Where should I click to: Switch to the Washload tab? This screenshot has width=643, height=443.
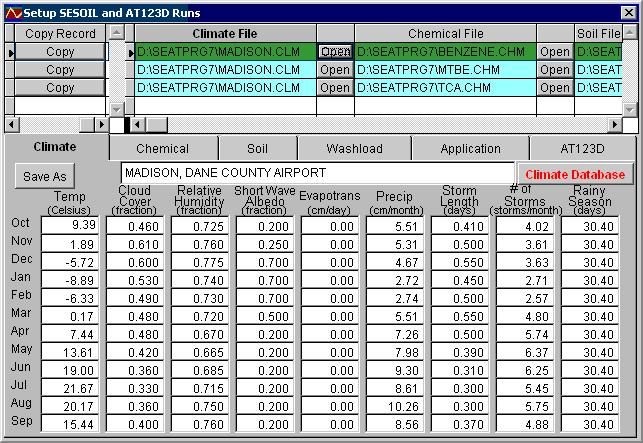point(355,148)
